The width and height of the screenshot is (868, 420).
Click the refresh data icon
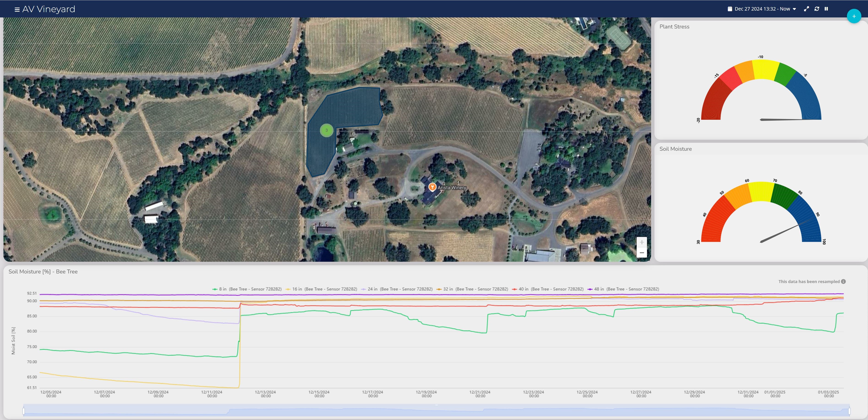click(817, 9)
